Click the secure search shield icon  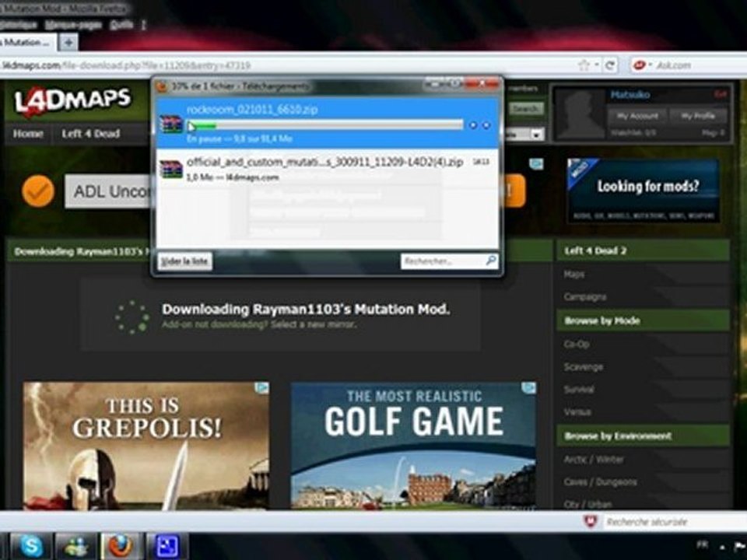click(591, 521)
